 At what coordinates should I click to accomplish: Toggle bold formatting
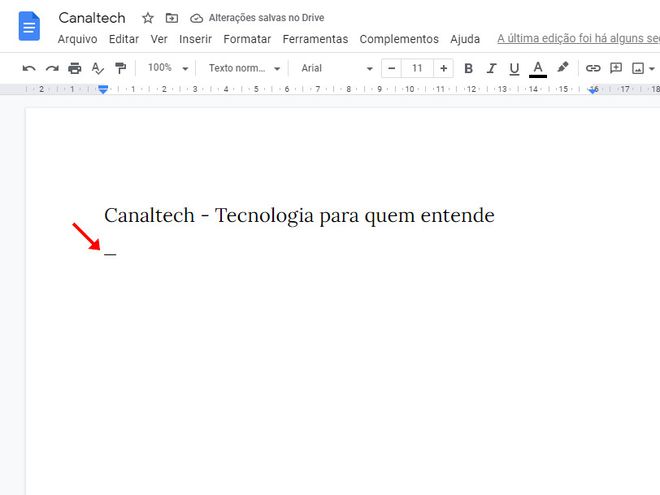[x=468, y=68]
